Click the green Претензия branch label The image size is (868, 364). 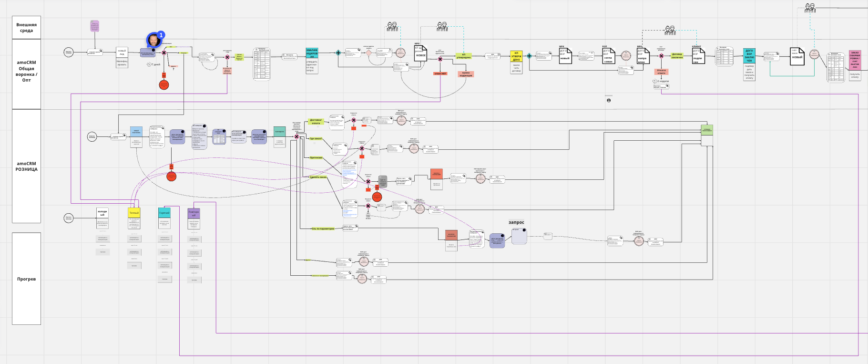coord(316,157)
